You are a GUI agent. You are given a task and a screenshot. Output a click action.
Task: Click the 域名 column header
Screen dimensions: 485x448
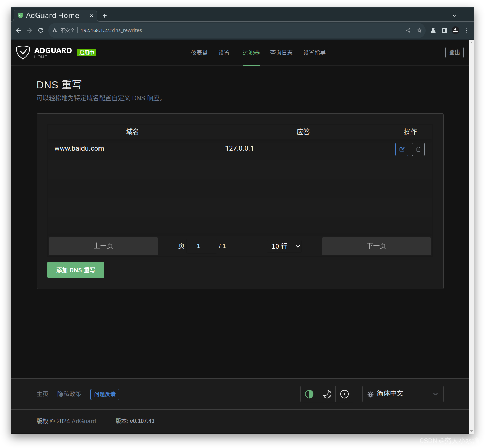tap(133, 132)
